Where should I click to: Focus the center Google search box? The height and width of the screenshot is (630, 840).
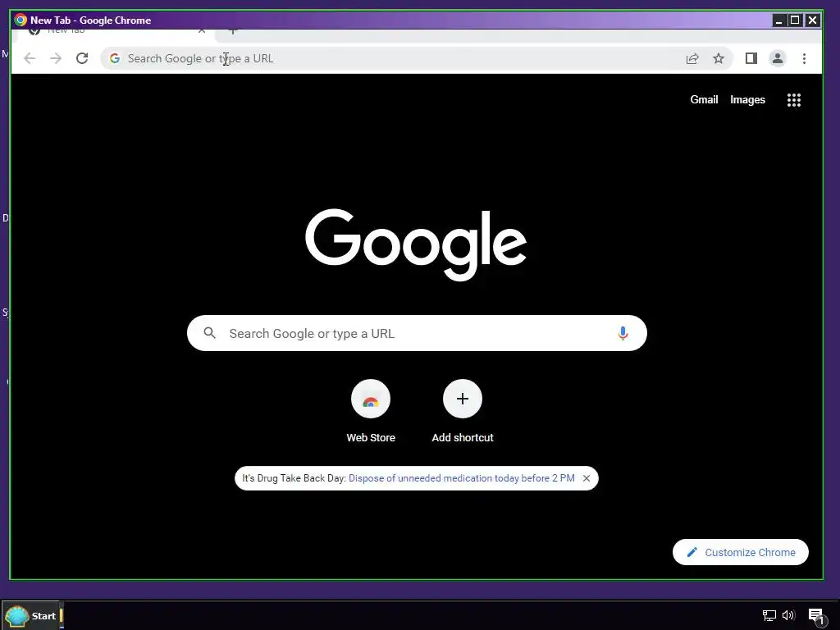[417, 333]
